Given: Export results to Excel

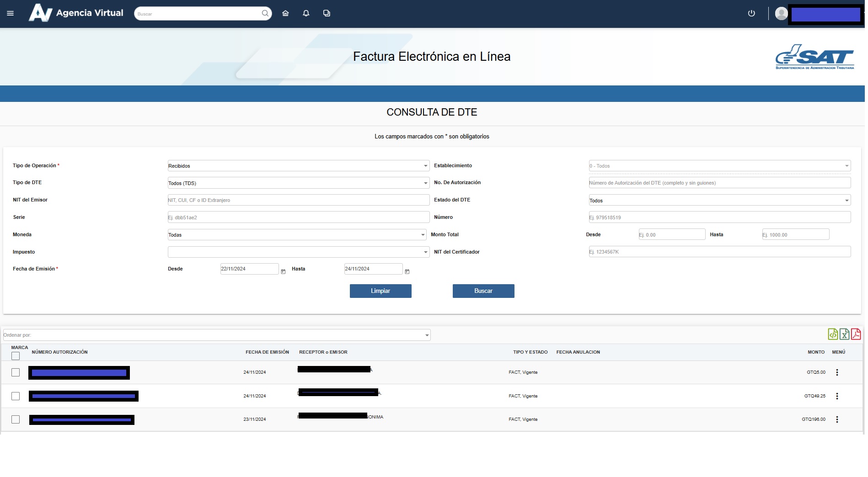Looking at the screenshot, I should [x=844, y=334].
